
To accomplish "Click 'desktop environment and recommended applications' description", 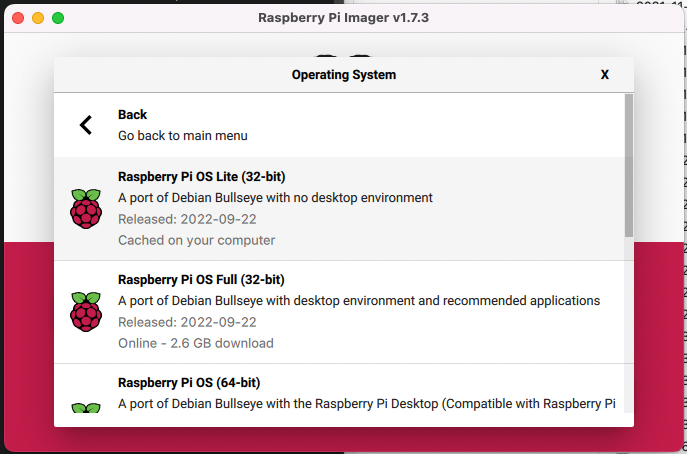I will pyautogui.click(x=359, y=301).
